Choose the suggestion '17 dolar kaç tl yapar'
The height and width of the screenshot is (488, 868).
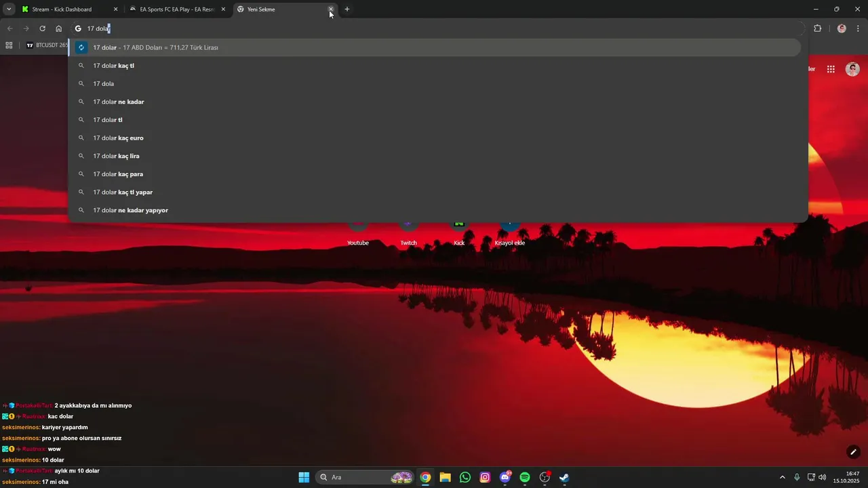click(x=434, y=192)
